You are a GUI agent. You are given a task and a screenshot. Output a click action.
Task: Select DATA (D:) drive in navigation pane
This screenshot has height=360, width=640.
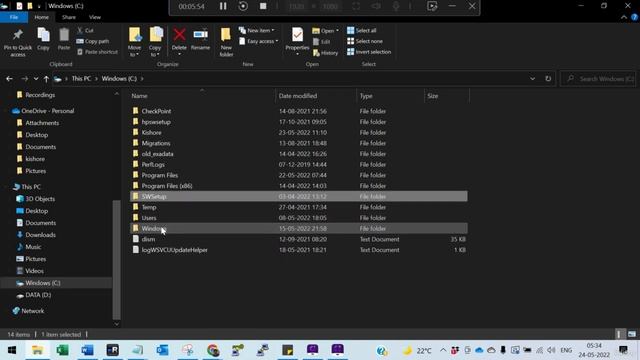pyautogui.click(x=38, y=295)
